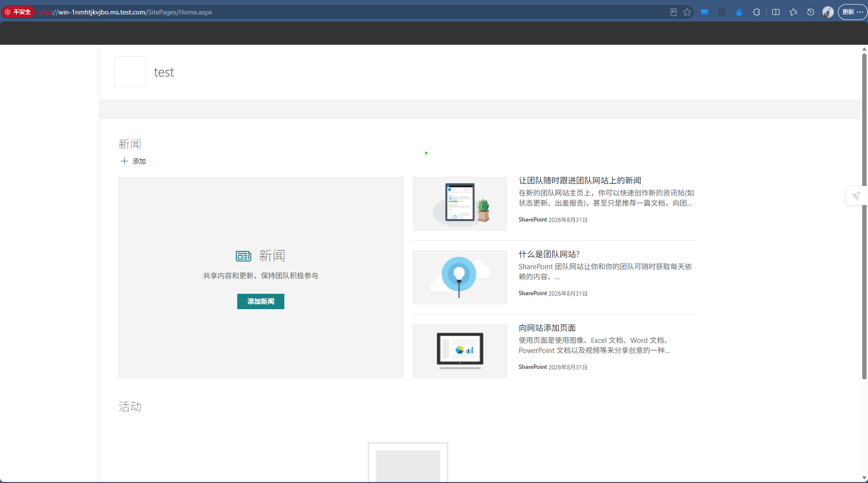Click the 新闻 section heading
The width and height of the screenshot is (868, 483).
pos(130,144)
